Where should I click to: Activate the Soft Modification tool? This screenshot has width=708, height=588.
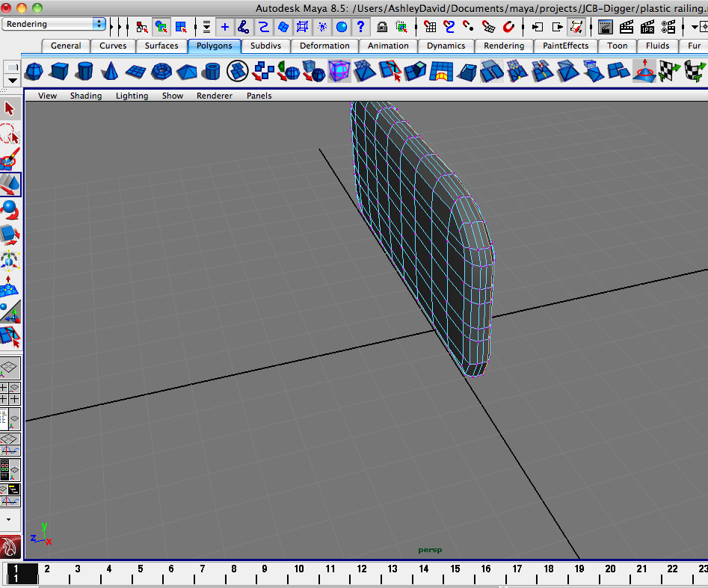pos(10,286)
